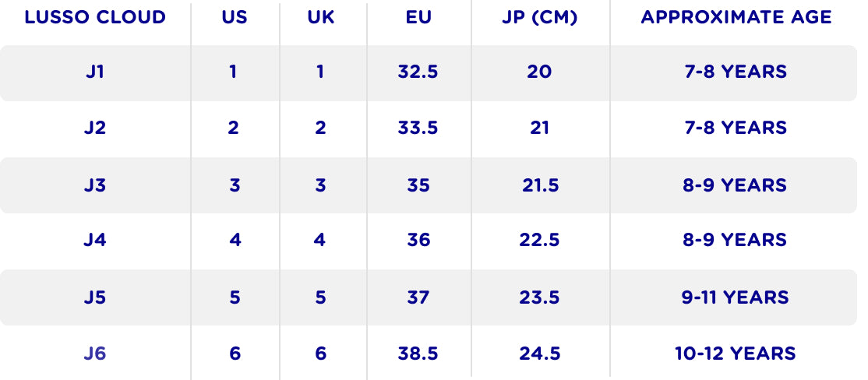Screen dimensions: 868x380
Task: Select the 38.5 EU size cell
Action: (x=418, y=354)
